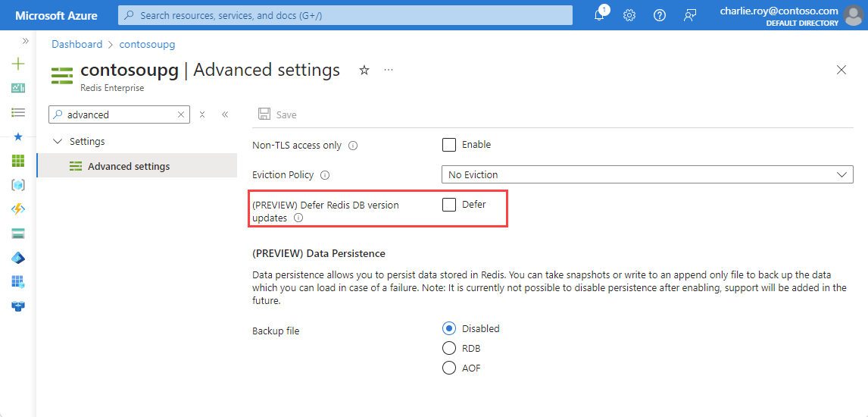Open the more options ellipsis icon
Viewport: 868px width, 417px height.
[389, 70]
